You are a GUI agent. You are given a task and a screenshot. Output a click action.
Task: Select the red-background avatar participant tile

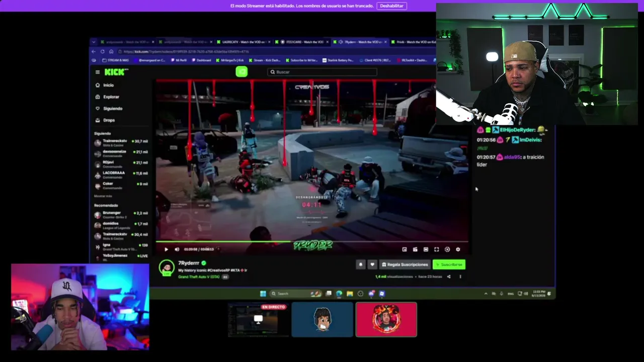(386, 320)
